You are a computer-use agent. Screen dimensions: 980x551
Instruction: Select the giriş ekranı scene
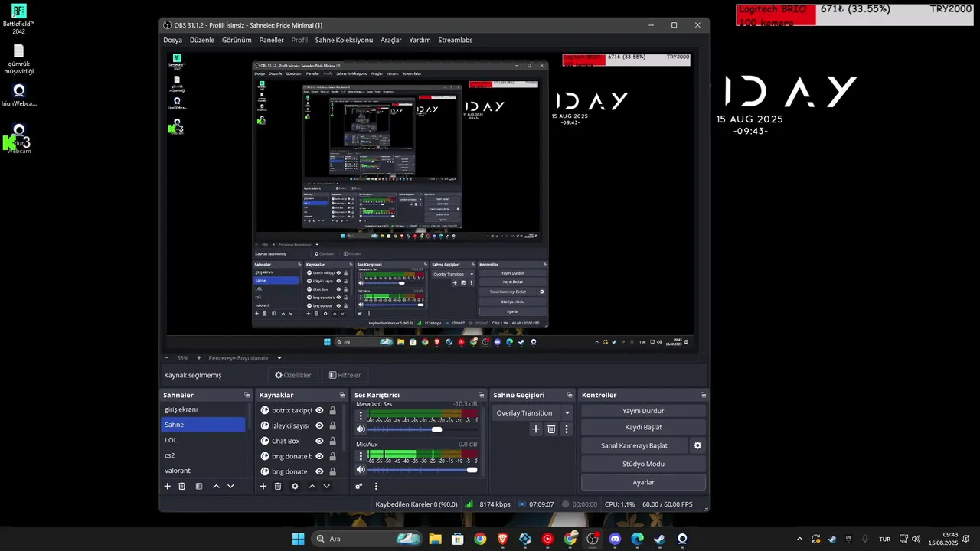pyautogui.click(x=203, y=409)
